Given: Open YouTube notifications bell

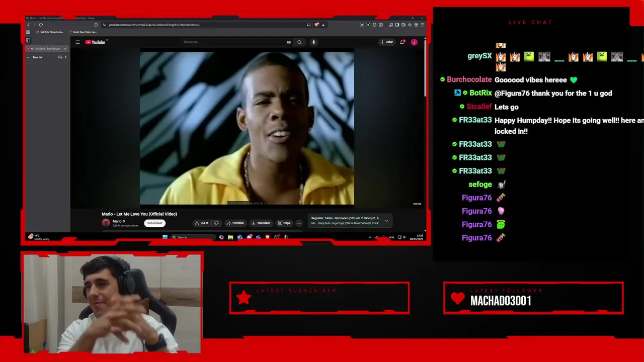Looking at the screenshot, I should tap(402, 42).
